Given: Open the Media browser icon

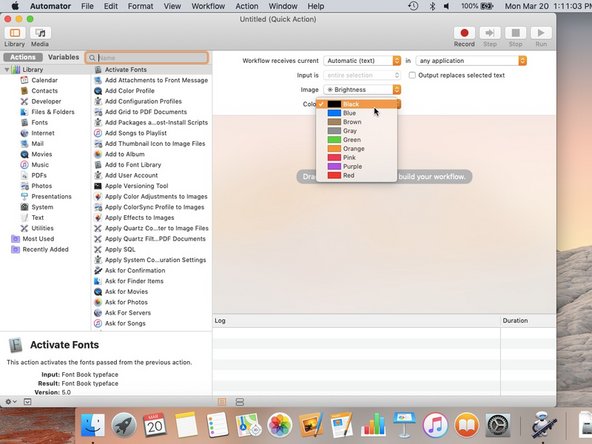Looking at the screenshot, I should (x=40, y=33).
